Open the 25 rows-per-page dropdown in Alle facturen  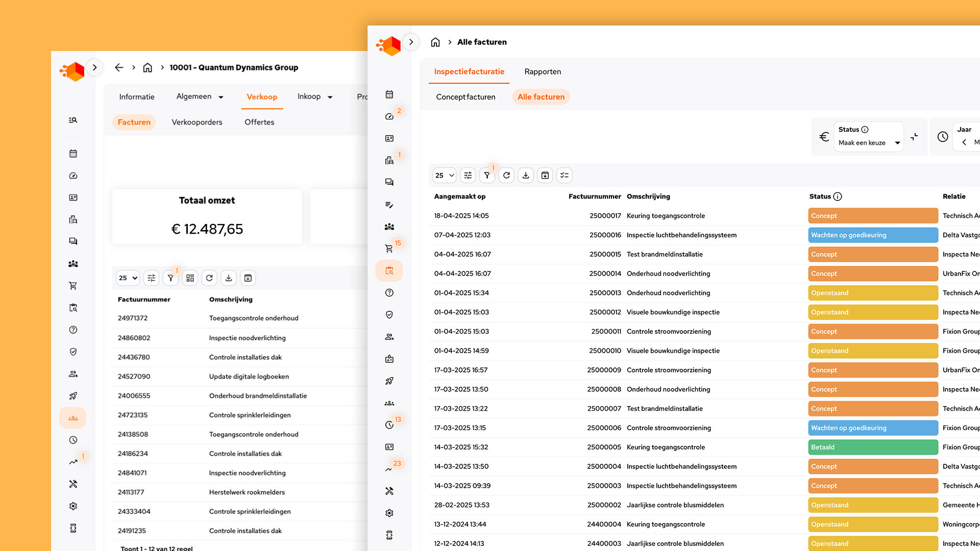(444, 176)
